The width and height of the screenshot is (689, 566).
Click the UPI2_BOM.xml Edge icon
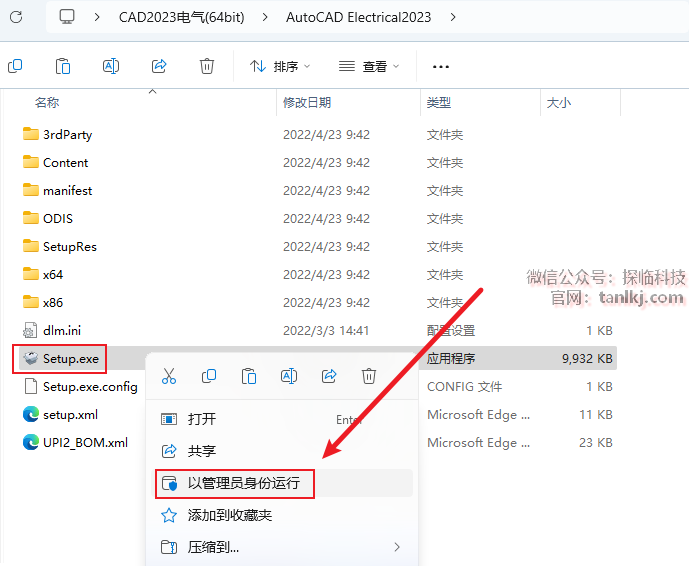[x=31, y=443]
